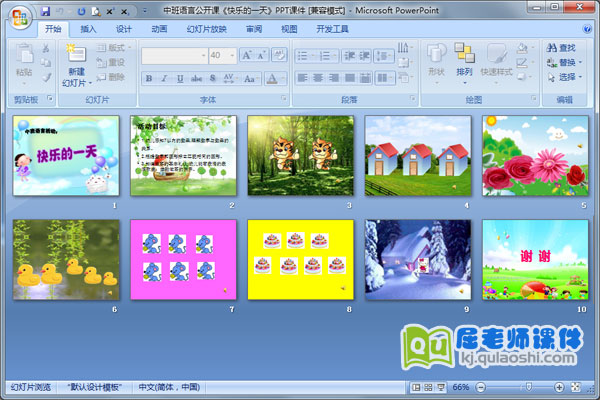Click the New Slide (新建幻灯片) button
The height and width of the screenshot is (400, 600).
click(x=75, y=66)
